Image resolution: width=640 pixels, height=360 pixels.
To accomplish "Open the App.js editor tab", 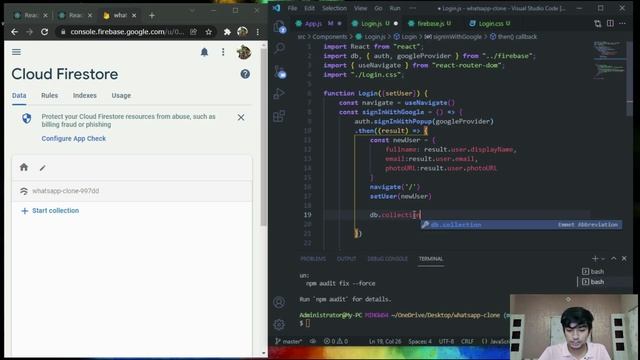I will click(x=318, y=24).
